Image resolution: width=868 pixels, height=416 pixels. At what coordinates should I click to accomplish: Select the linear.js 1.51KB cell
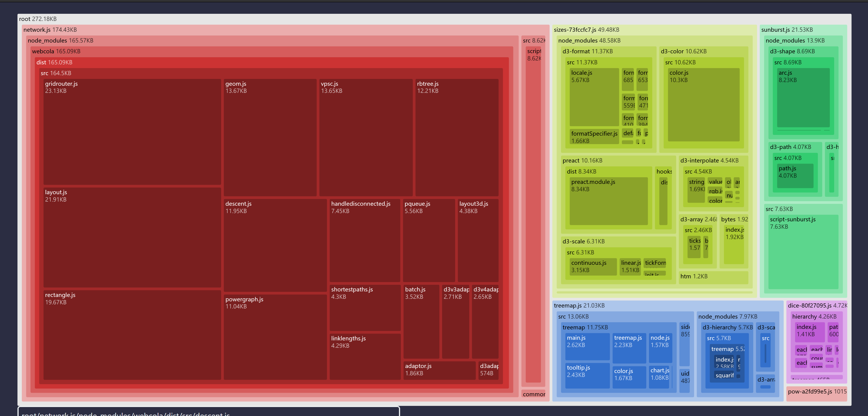pos(630,267)
